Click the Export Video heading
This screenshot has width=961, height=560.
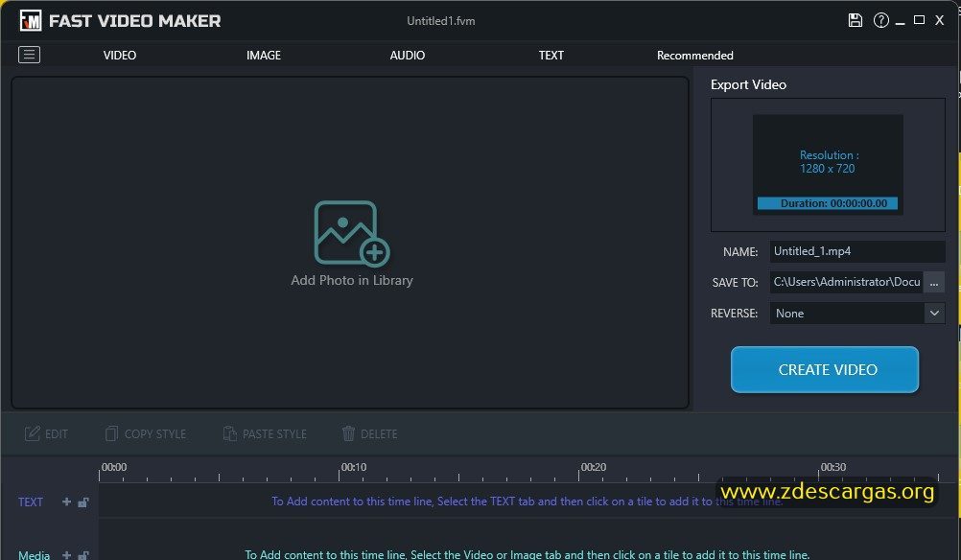click(x=748, y=84)
